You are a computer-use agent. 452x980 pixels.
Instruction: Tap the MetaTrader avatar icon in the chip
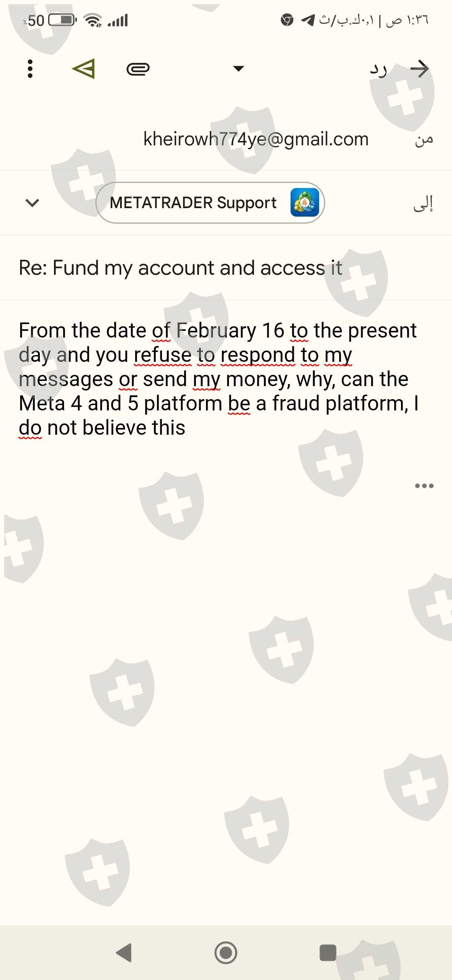[x=305, y=203]
